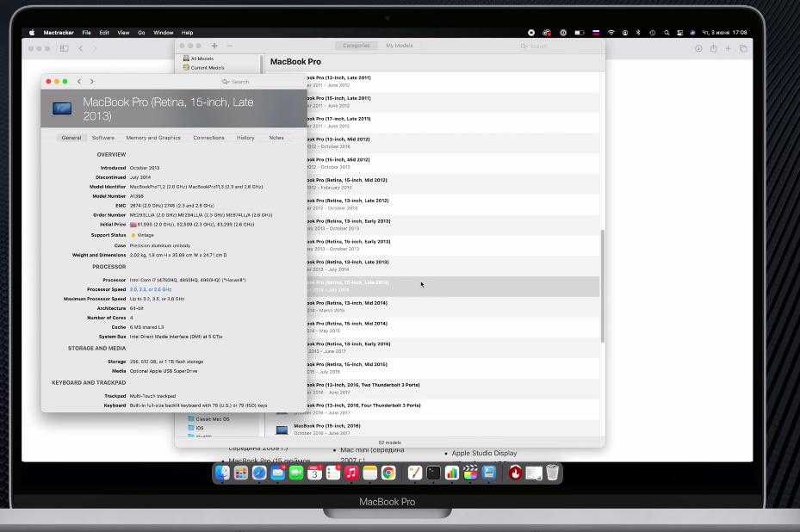Click the minus button in Mactracker toolbar
Screen dimensions: 800x532
click(x=229, y=46)
